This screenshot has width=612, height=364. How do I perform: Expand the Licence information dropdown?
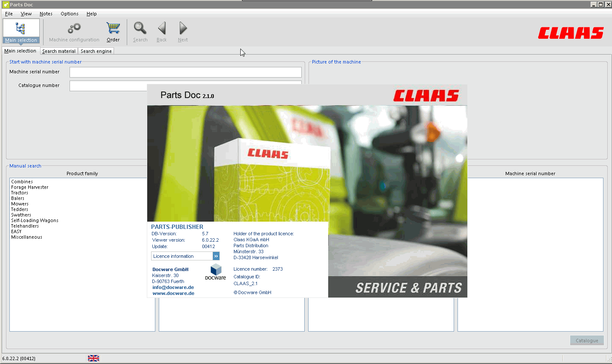point(216,256)
